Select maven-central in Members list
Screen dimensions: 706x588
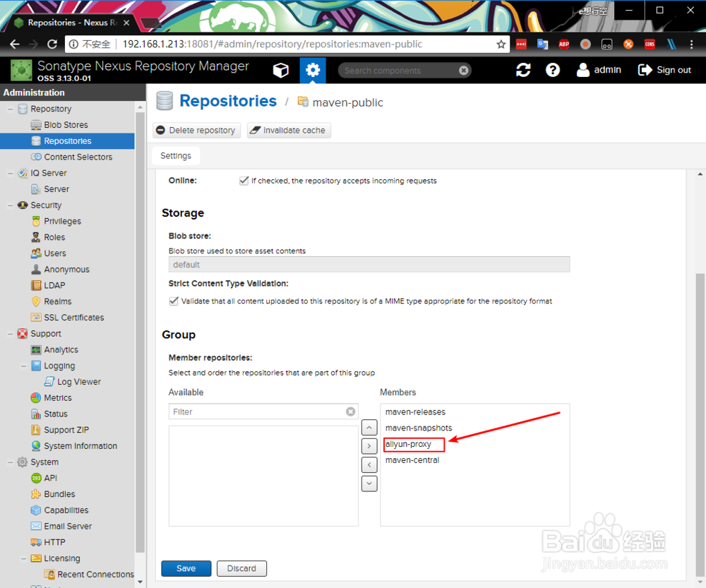coord(412,460)
